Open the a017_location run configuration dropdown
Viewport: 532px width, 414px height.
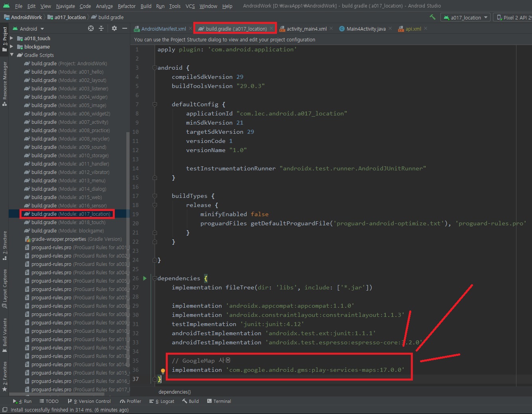(x=465, y=18)
